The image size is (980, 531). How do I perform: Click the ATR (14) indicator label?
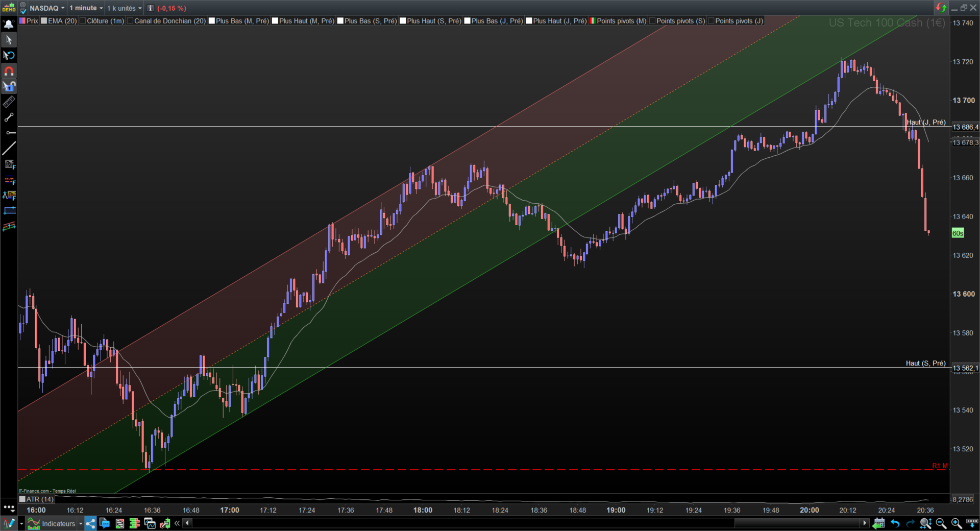[40, 499]
